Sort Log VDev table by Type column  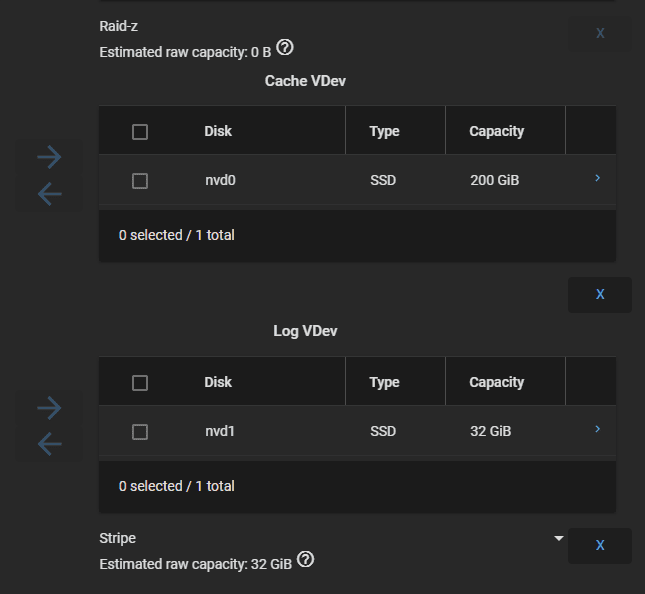[384, 382]
